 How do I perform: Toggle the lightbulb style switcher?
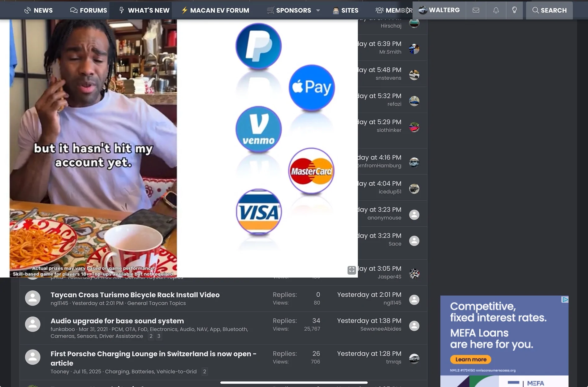514,10
